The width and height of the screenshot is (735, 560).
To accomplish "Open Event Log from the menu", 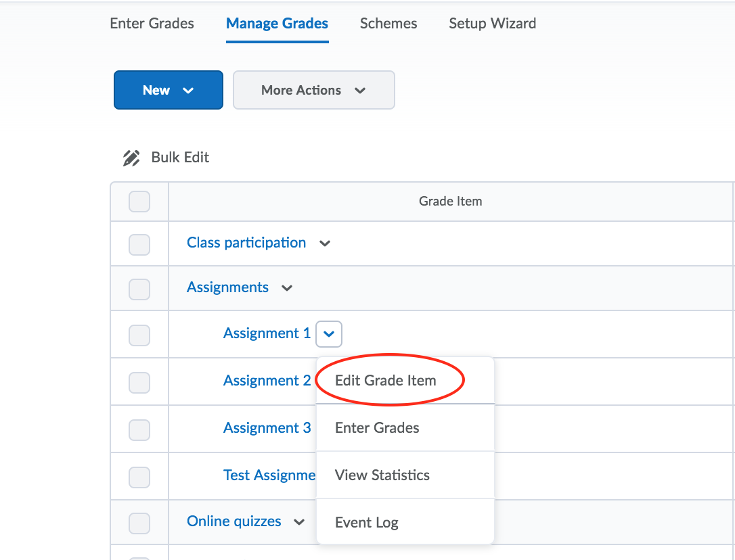I will 366,523.
